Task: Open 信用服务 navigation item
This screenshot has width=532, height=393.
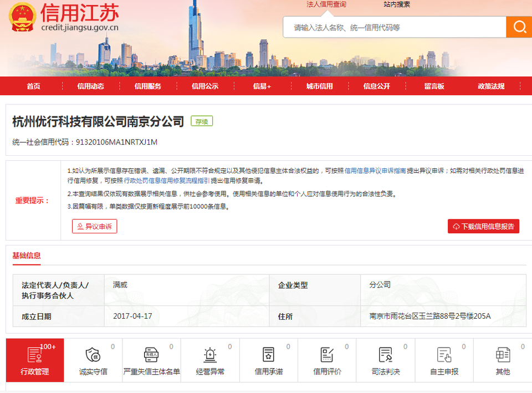Action: coord(148,86)
